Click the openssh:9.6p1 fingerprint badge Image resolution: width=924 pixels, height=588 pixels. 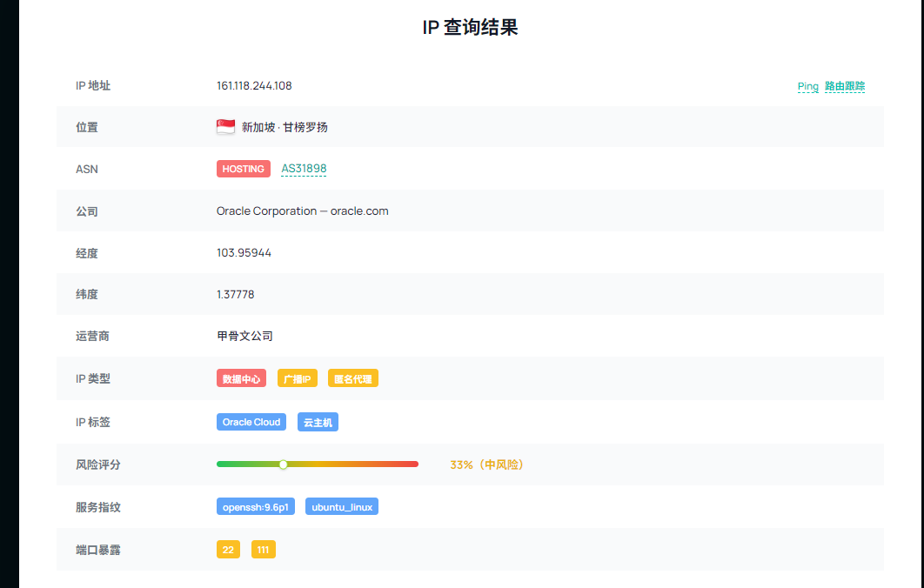[256, 505]
